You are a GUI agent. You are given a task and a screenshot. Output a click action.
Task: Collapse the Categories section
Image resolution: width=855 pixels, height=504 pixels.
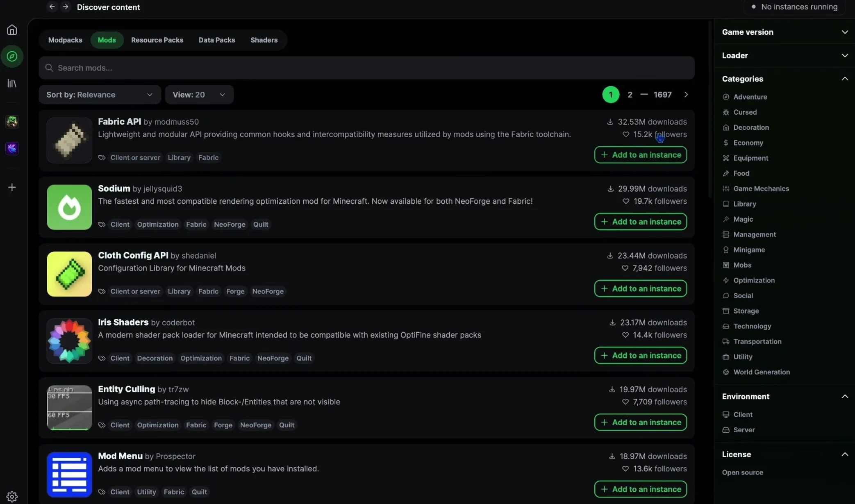[785, 79]
